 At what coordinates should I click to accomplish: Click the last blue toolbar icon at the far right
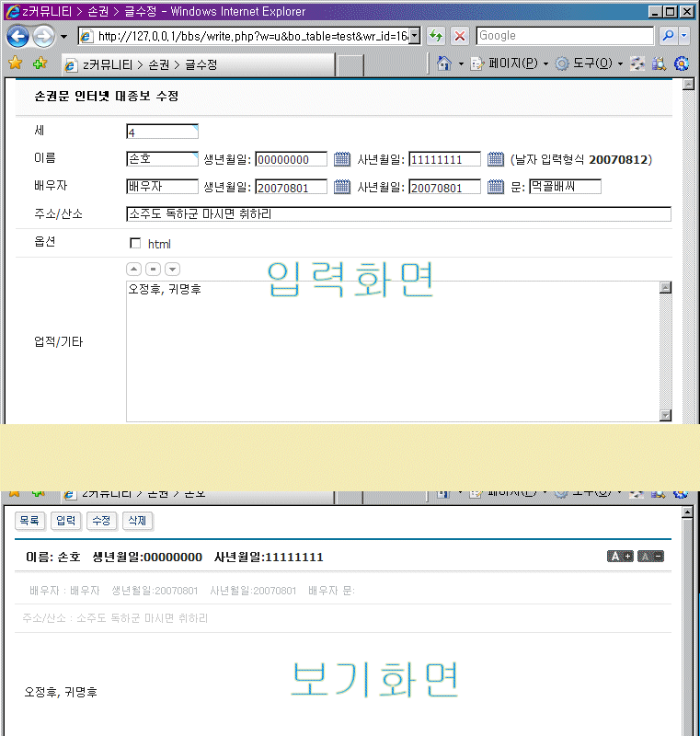pyautogui.click(x=682, y=63)
